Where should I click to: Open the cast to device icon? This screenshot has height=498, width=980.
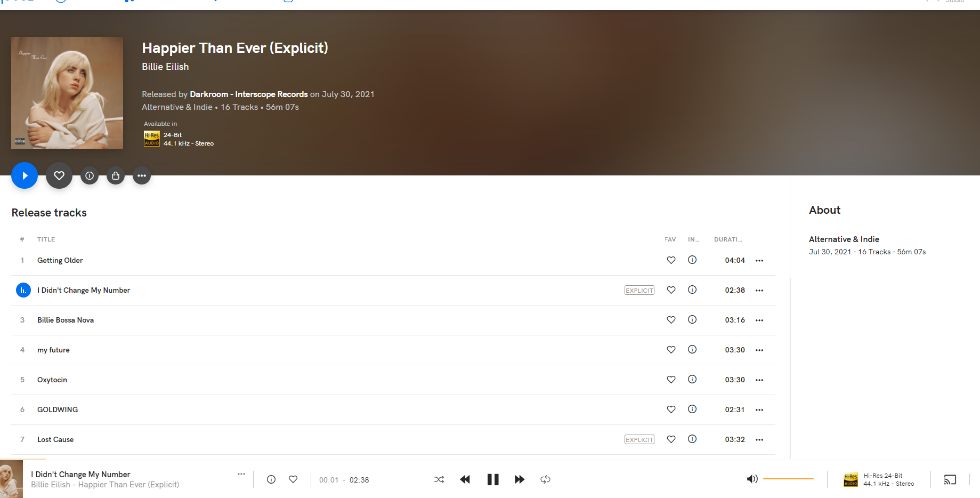tap(950, 479)
